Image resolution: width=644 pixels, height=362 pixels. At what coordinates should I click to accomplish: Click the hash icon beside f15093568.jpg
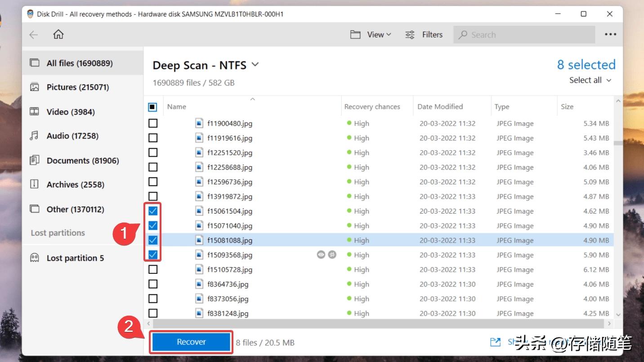[x=332, y=255]
